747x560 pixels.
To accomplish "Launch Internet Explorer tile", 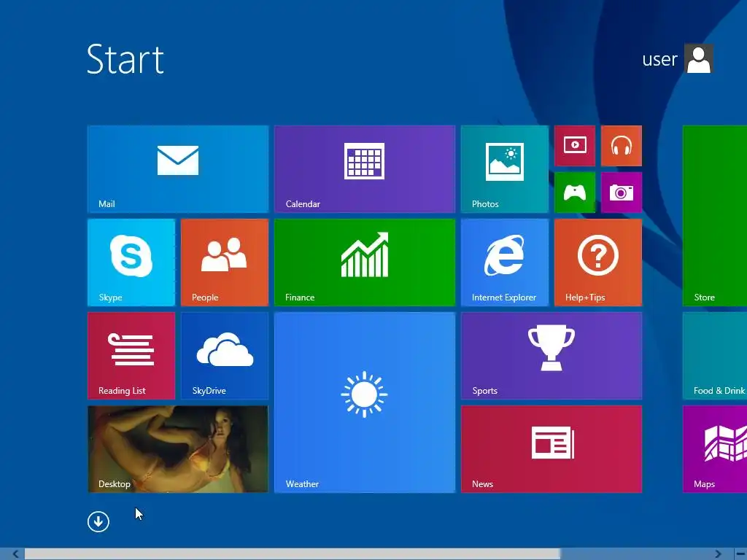I will [x=505, y=262].
